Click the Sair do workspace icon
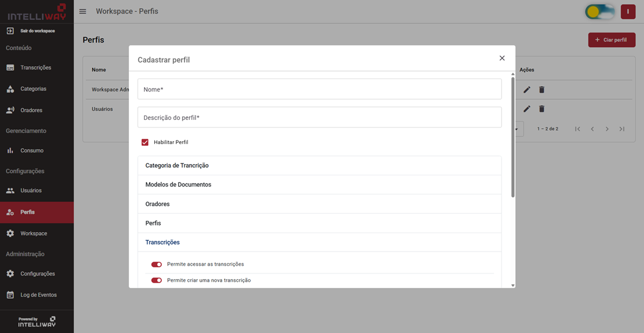Image resolution: width=644 pixels, height=333 pixels. (10, 31)
